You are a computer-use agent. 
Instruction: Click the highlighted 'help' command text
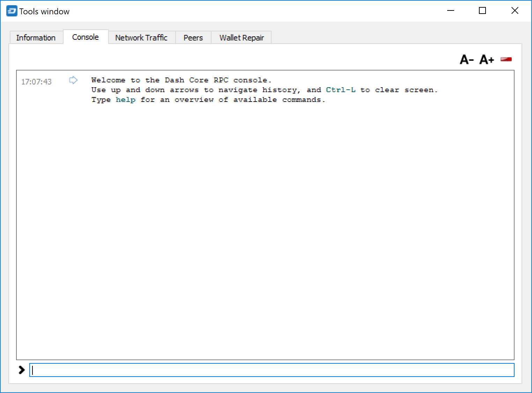126,100
